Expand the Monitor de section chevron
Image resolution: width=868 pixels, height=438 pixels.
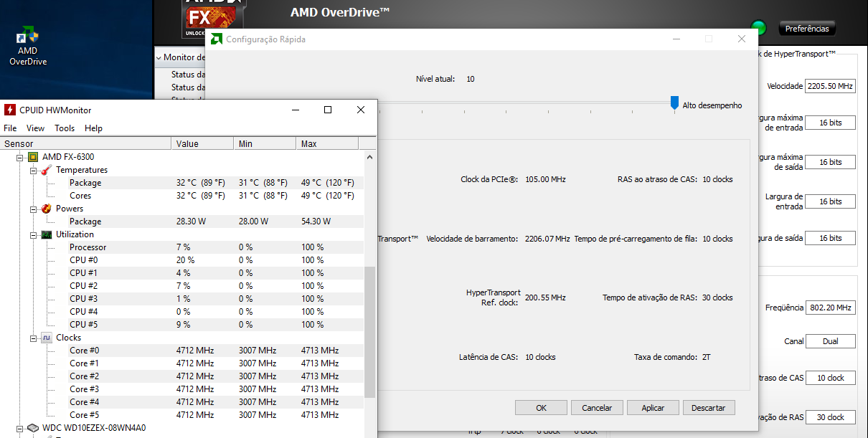tap(159, 57)
